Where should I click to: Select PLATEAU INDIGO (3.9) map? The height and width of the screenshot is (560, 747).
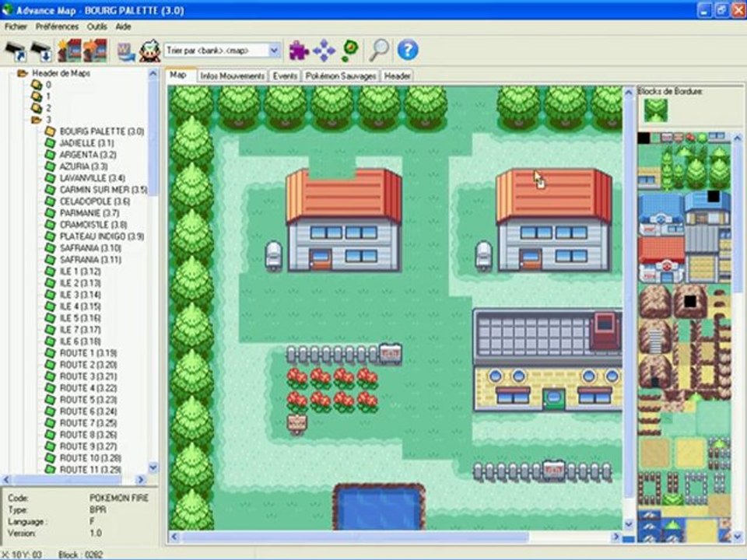coord(101,236)
